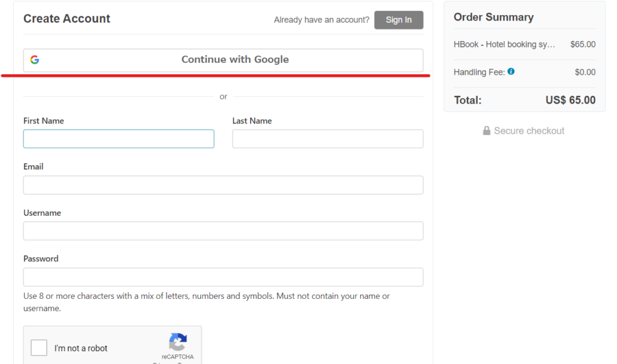Click the Order Summary heading
Image resolution: width=617 pixels, height=364 pixels.
[493, 17]
